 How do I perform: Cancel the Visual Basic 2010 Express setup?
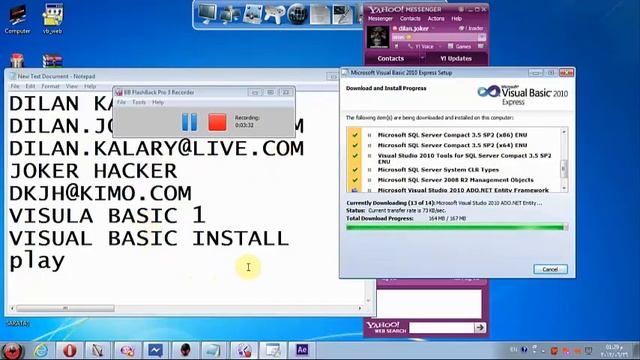[550, 269]
